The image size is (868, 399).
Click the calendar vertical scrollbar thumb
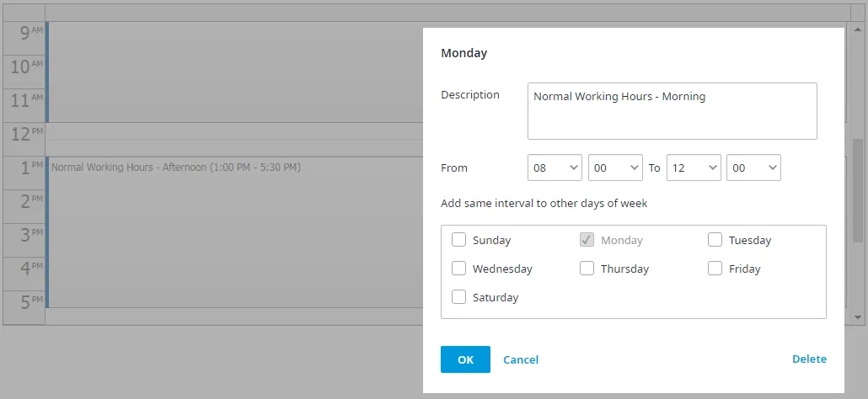click(x=858, y=190)
